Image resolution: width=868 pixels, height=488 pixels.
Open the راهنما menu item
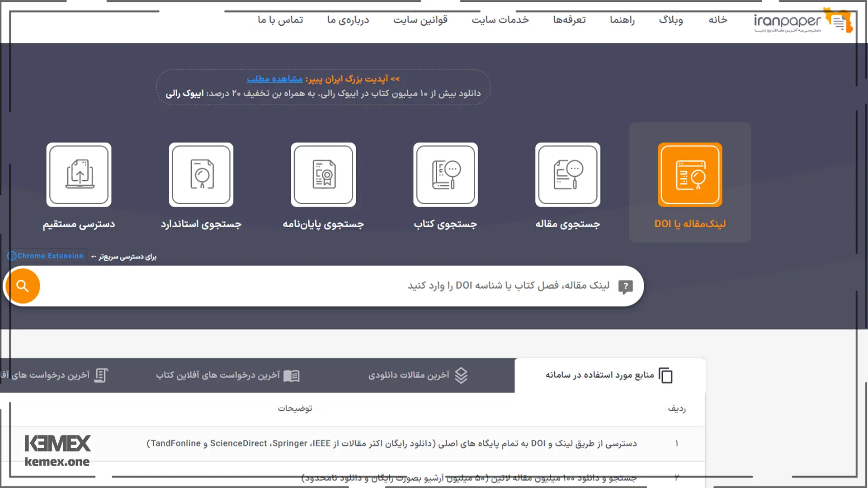click(x=622, y=20)
